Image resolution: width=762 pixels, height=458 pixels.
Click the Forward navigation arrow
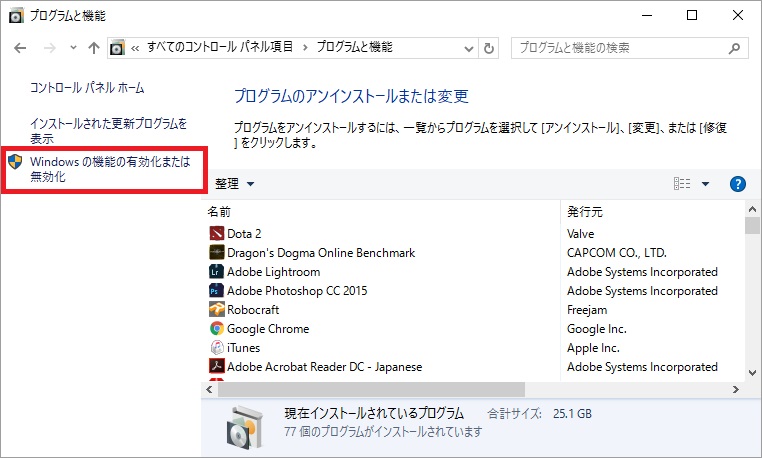click(50, 48)
